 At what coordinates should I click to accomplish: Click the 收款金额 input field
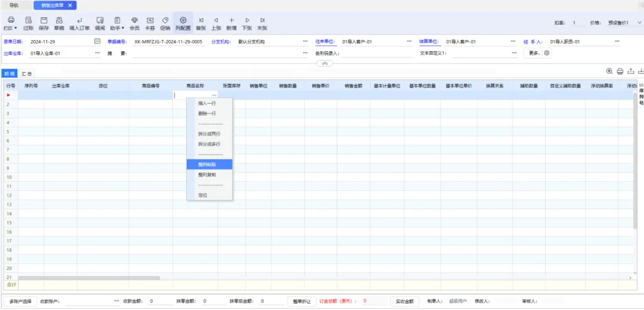[x=160, y=302]
